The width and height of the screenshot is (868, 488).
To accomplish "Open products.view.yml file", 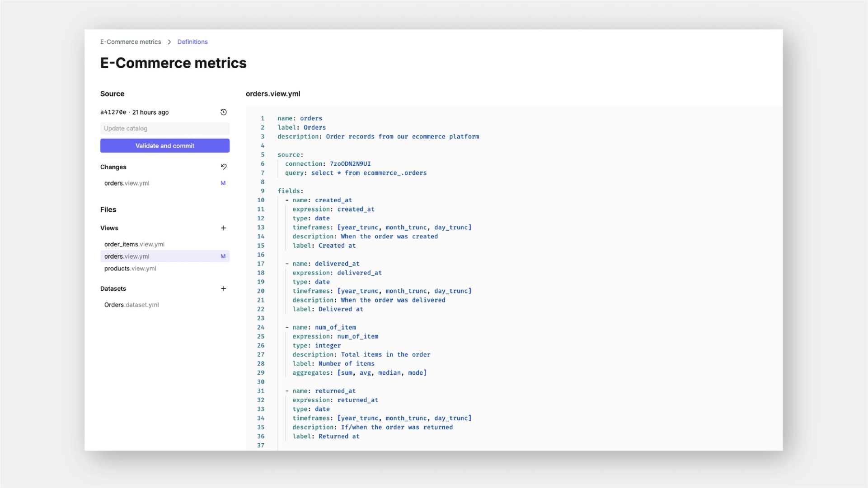I will click(130, 269).
